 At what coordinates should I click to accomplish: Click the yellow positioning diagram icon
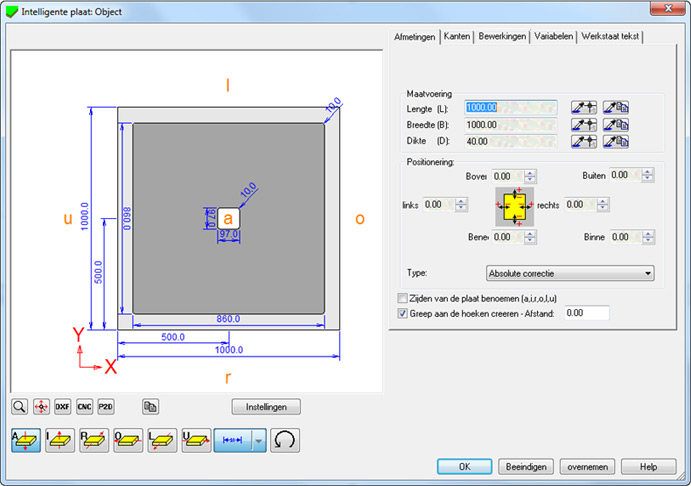(514, 206)
